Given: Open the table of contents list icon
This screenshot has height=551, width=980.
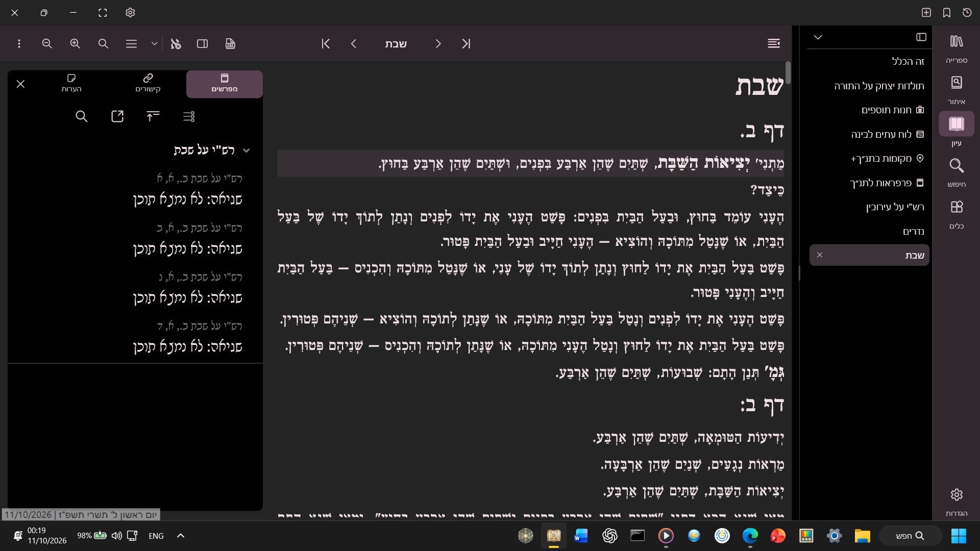Looking at the screenshot, I should [x=774, y=44].
